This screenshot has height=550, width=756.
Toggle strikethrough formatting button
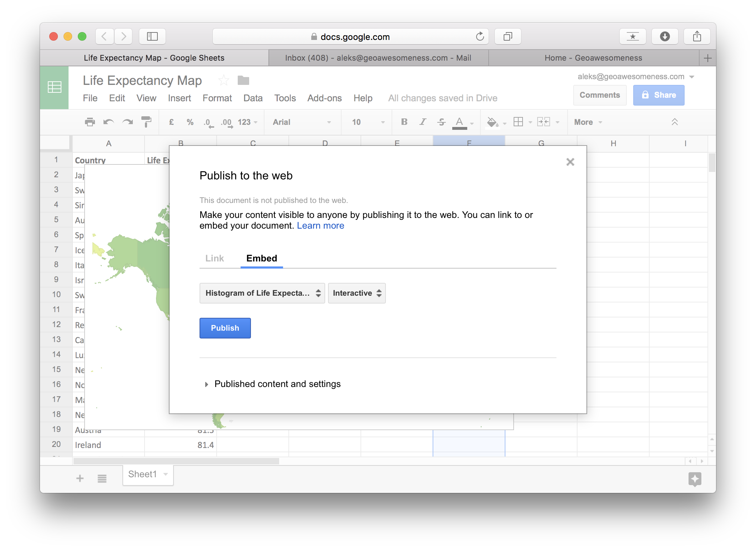tap(441, 122)
